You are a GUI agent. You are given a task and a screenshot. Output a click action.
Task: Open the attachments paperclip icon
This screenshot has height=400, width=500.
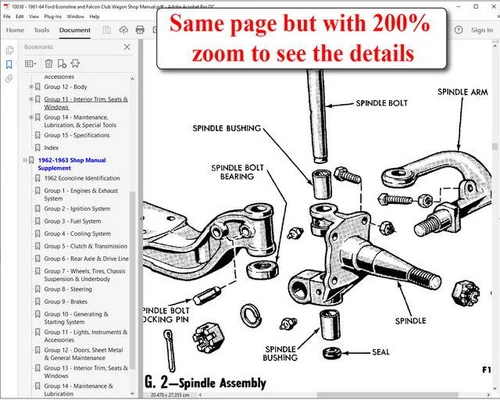[x=9, y=79]
